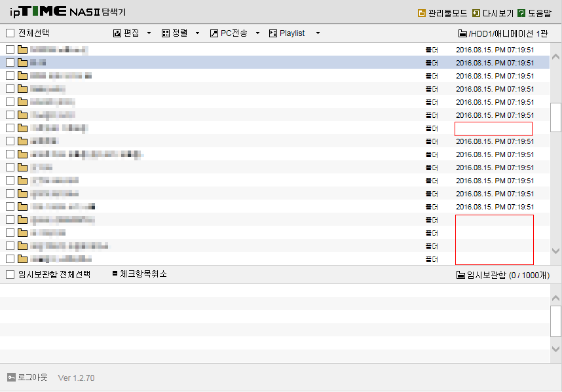Image resolution: width=562 pixels, height=392 pixels.
Task: Click the /HDD1/애니메이션 1관 path text
Action: (508, 33)
